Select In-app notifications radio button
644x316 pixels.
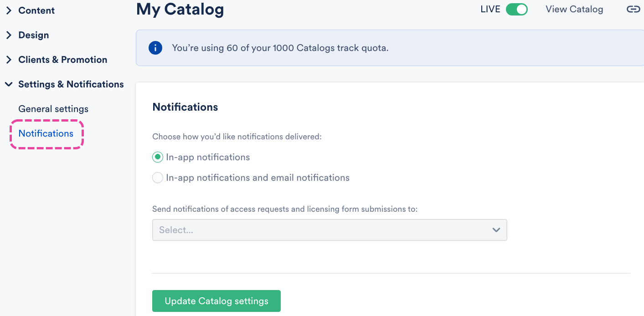coord(158,157)
